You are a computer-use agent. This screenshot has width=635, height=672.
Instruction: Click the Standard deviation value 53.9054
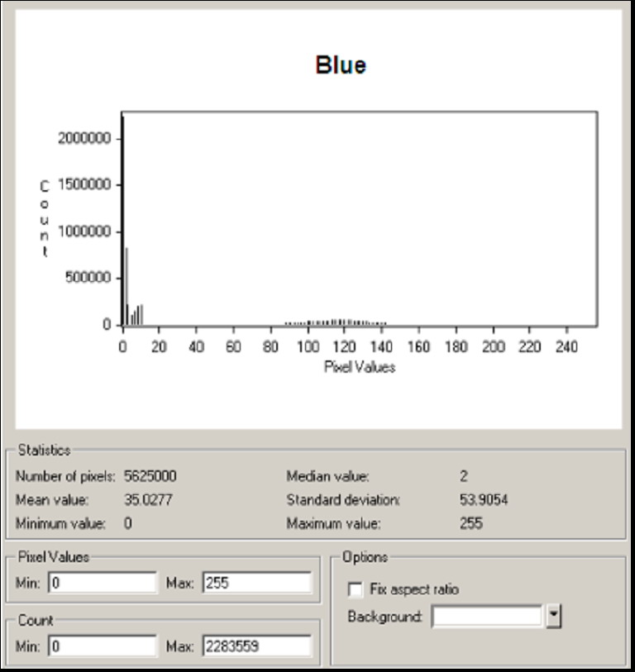(x=484, y=500)
